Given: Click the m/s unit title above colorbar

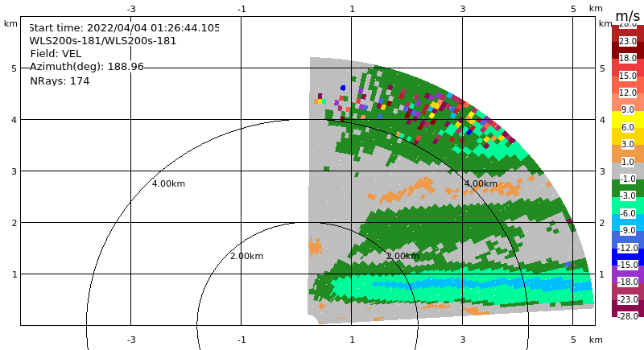Looking at the screenshot, I should 628,16.
